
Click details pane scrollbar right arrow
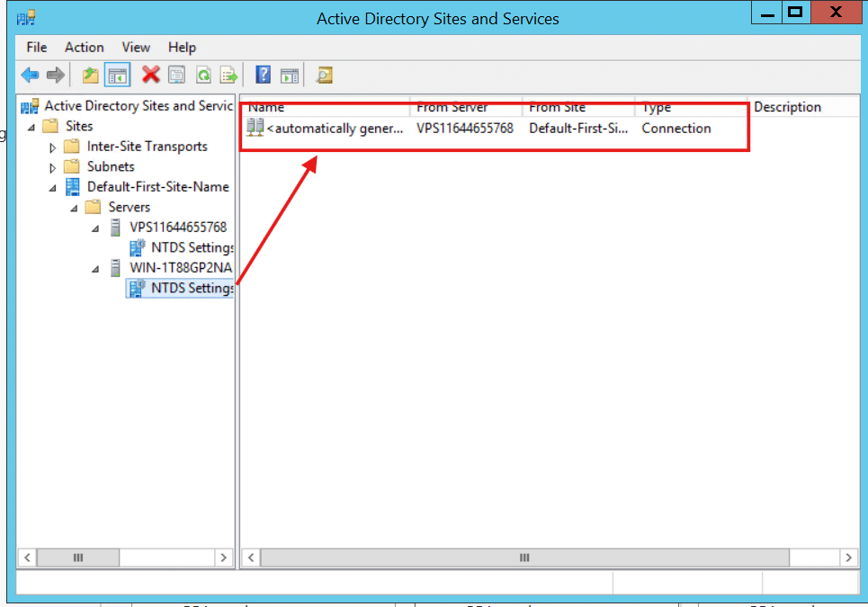point(848,558)
